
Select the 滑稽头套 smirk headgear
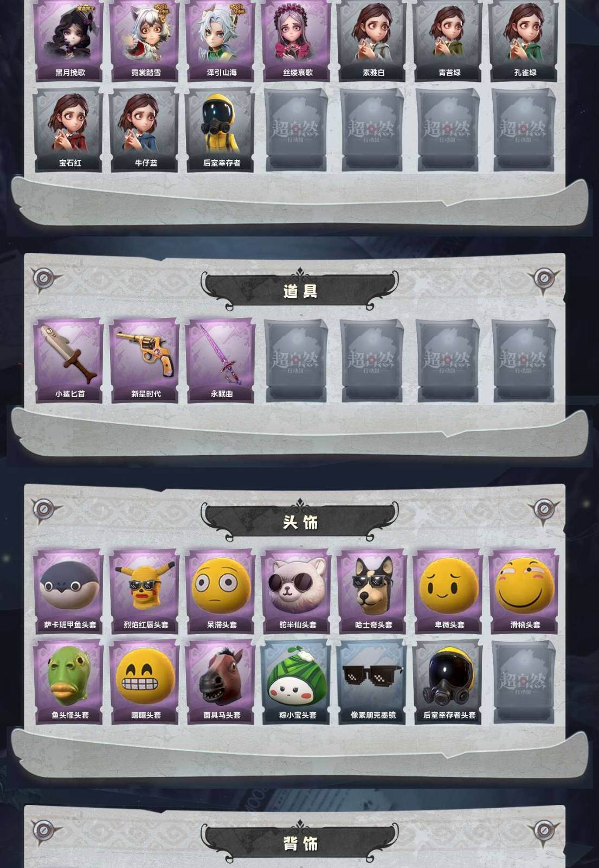click(524, 591)
